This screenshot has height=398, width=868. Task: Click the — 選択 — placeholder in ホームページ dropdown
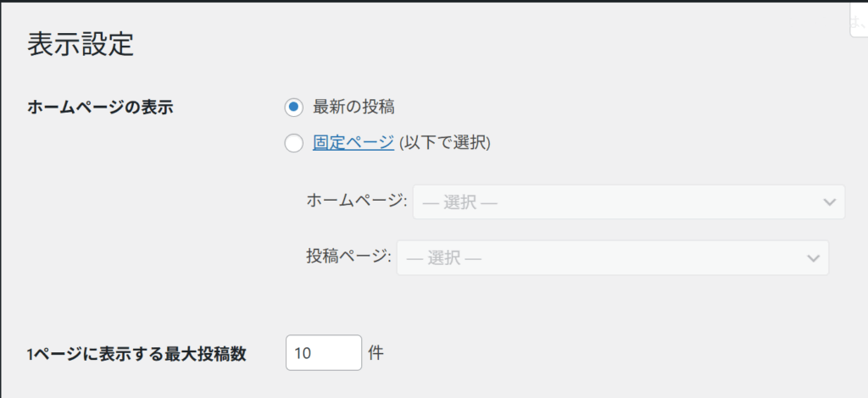[459, 203]
